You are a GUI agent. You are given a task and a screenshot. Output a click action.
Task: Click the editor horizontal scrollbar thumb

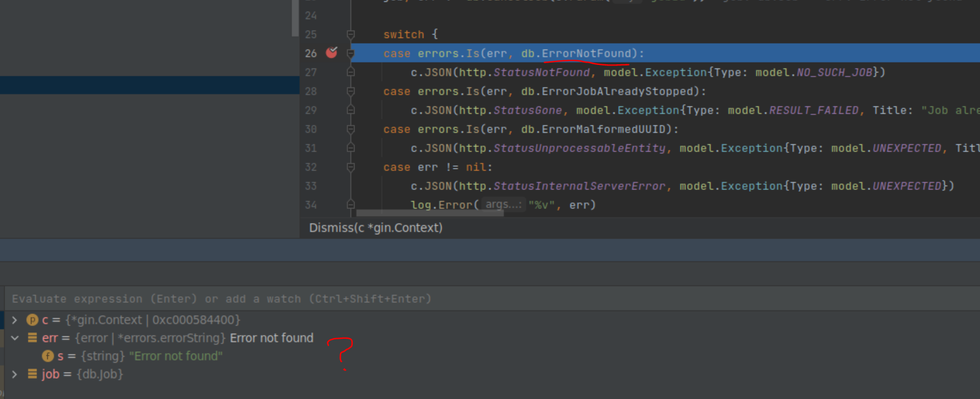point(430,213)
